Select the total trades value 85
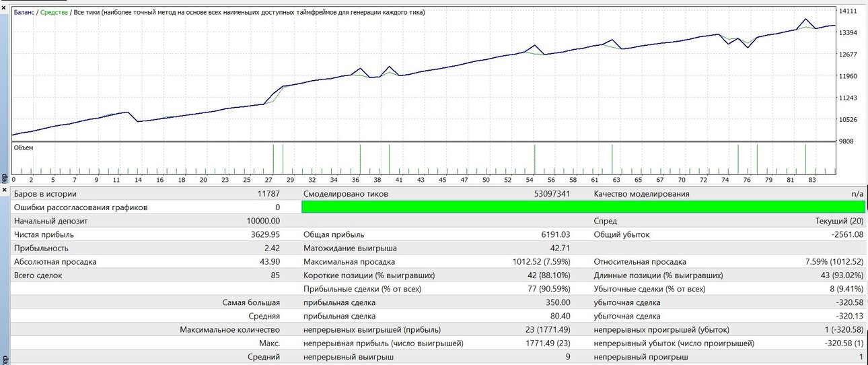The width and height of the screenshot is (868, 365). 275,275
